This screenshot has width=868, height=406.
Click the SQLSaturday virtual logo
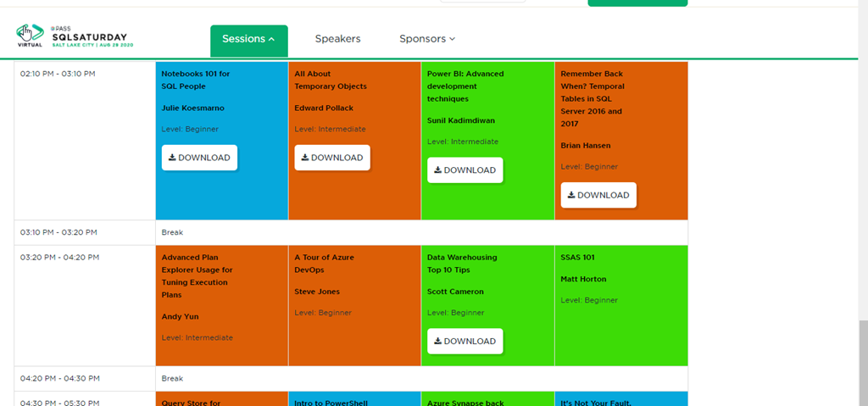tap(72, 36)
